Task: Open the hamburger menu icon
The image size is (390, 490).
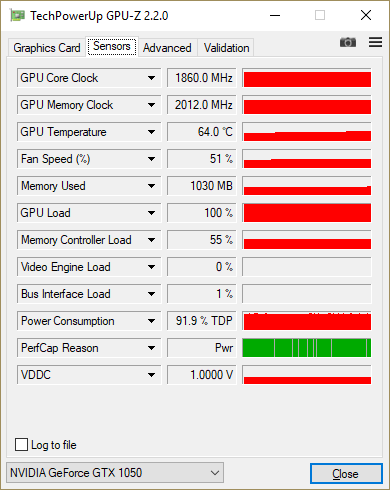Action: [375, 42]
